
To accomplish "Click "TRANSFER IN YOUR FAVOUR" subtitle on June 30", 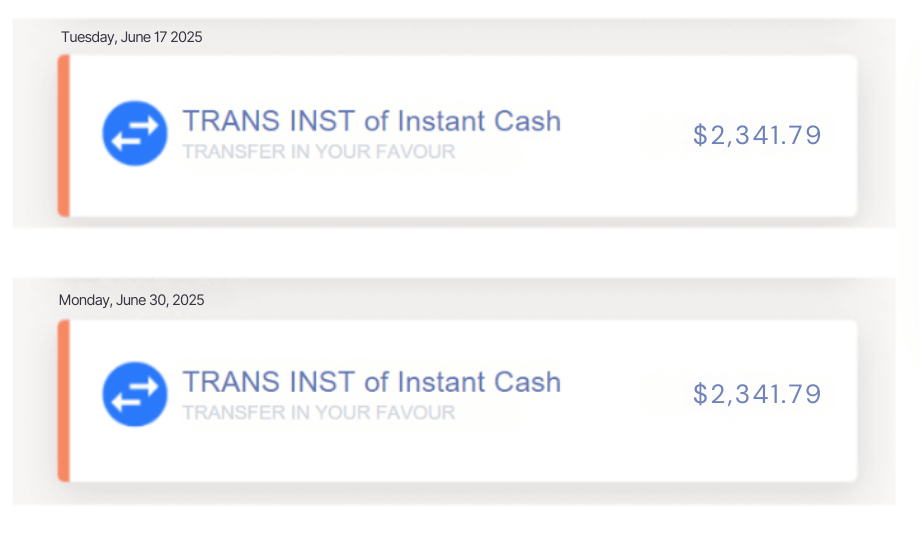I will pyautogui.click(x=318, y=412).
